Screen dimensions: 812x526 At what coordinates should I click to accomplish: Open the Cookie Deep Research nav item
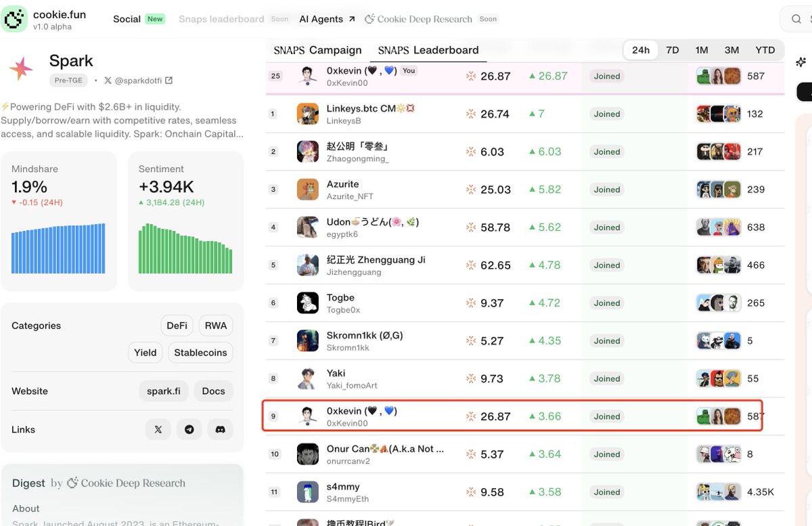432,19
